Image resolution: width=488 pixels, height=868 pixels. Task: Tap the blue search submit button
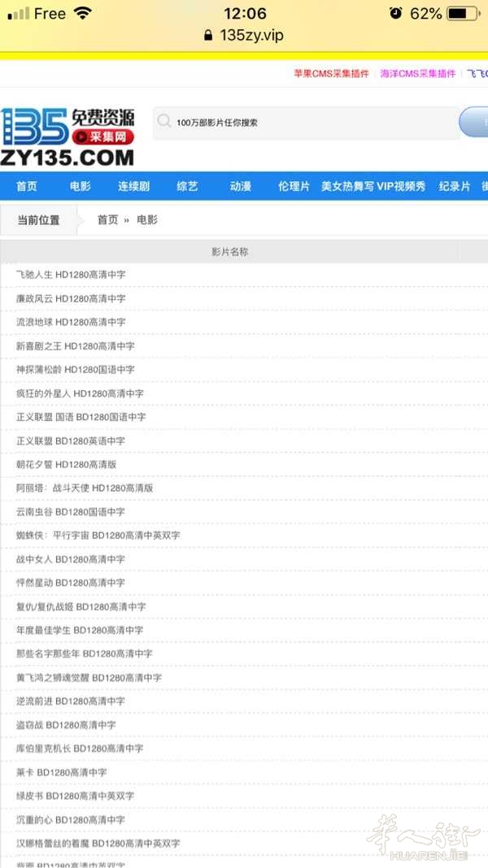click(x=474, y=122)
